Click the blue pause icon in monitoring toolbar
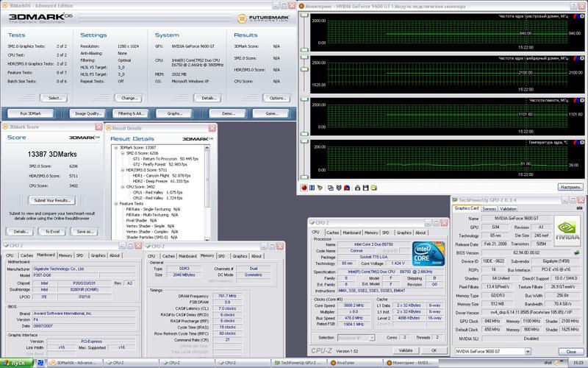This screenshot has width=588, height=368. 312,188
